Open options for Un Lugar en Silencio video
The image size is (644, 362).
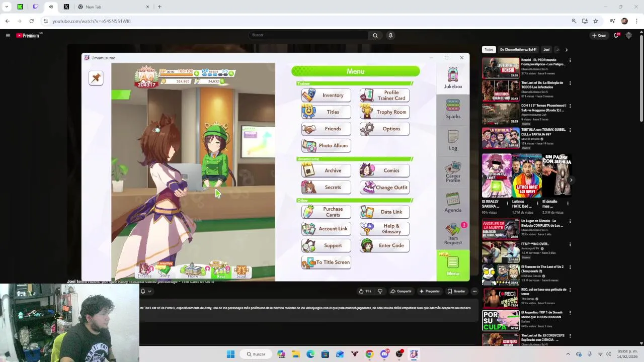click(x=570, y=221)
